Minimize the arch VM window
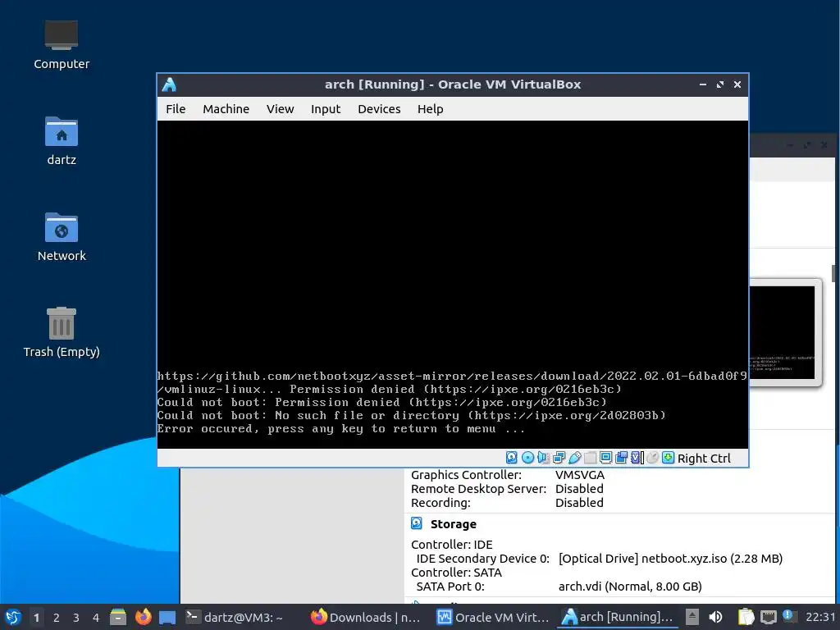Viewport: 840px width, 630px height. [x=703, y=84]
